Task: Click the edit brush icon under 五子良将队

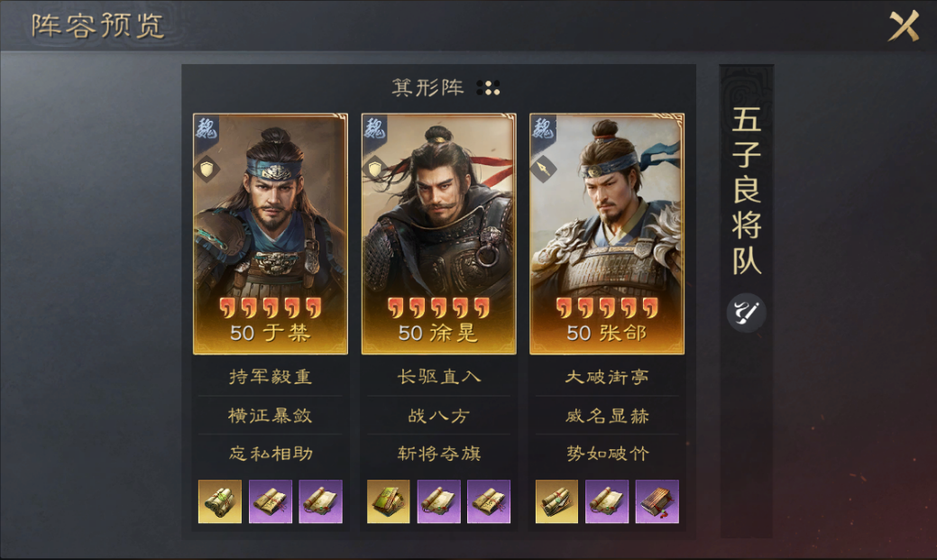Action: click(746, 313)
